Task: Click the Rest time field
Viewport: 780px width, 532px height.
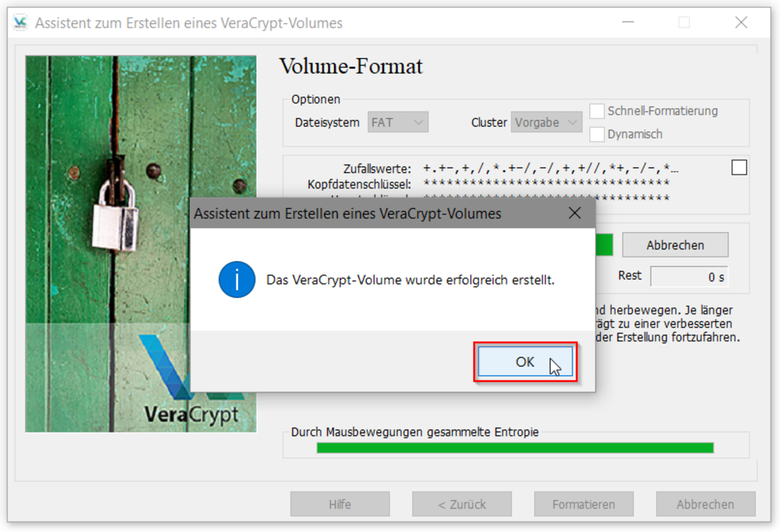Action: coord(689,277)
